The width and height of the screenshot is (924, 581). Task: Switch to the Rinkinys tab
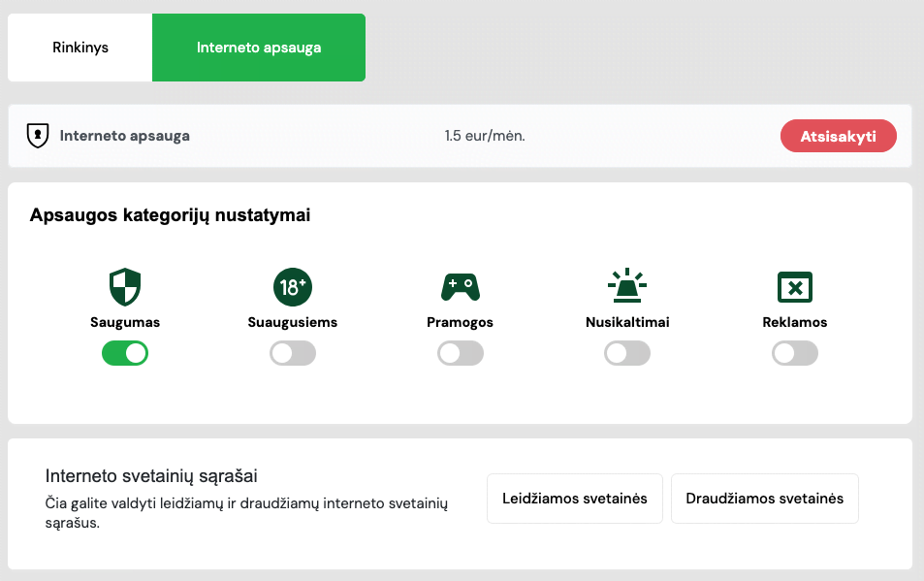pos(80,48)
